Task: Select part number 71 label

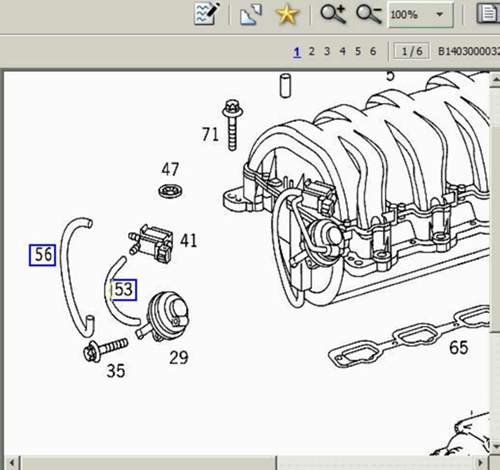Action: [210, 135]
